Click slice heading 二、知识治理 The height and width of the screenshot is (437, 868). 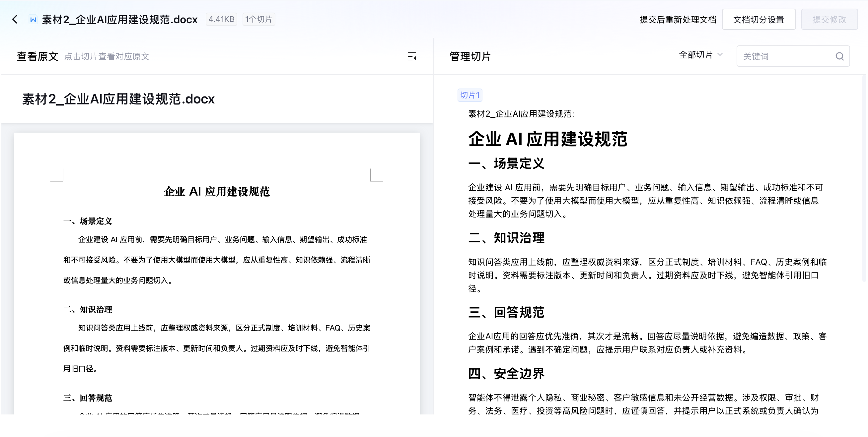click(x=506, y=238)
